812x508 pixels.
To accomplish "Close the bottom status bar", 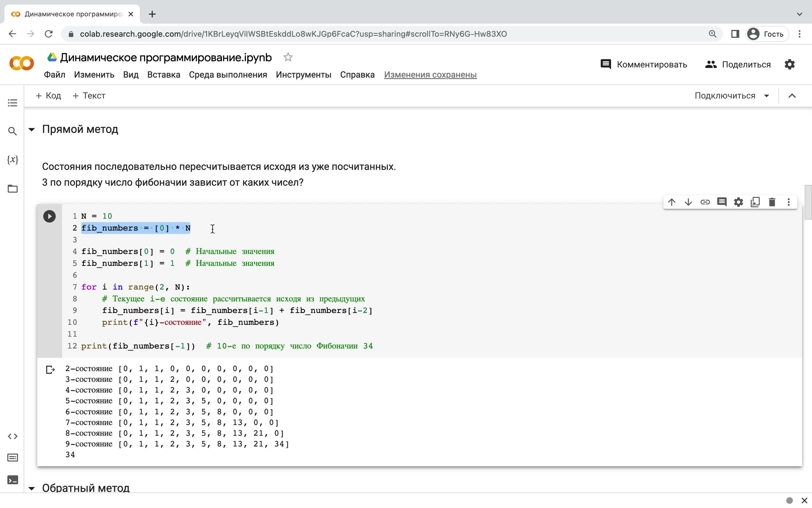I will (804, 501).
